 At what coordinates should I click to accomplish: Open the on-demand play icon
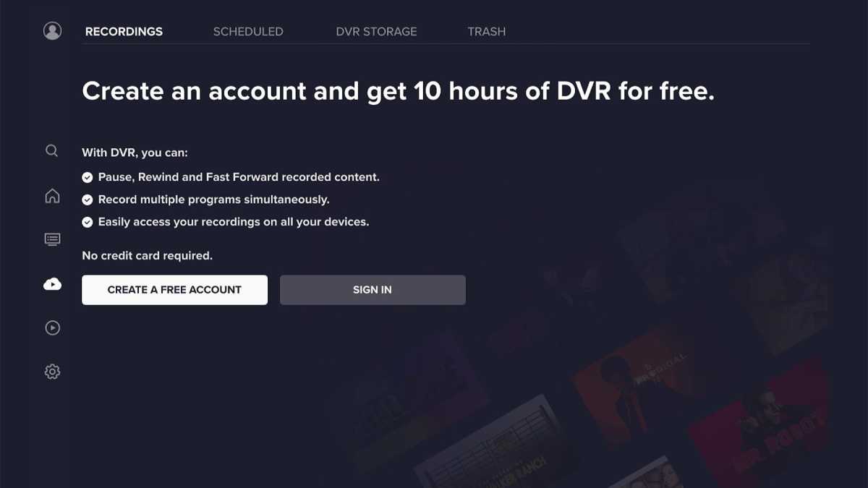[x=52, y=328]
